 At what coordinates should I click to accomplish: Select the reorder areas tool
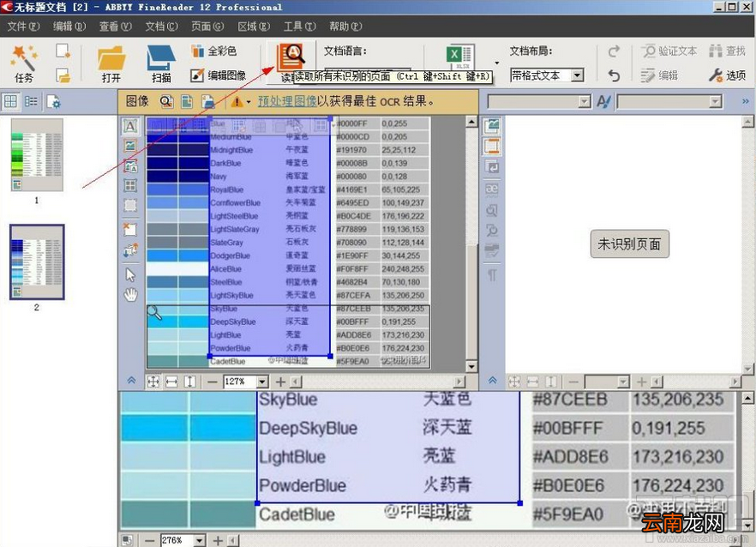click(130, 249)
